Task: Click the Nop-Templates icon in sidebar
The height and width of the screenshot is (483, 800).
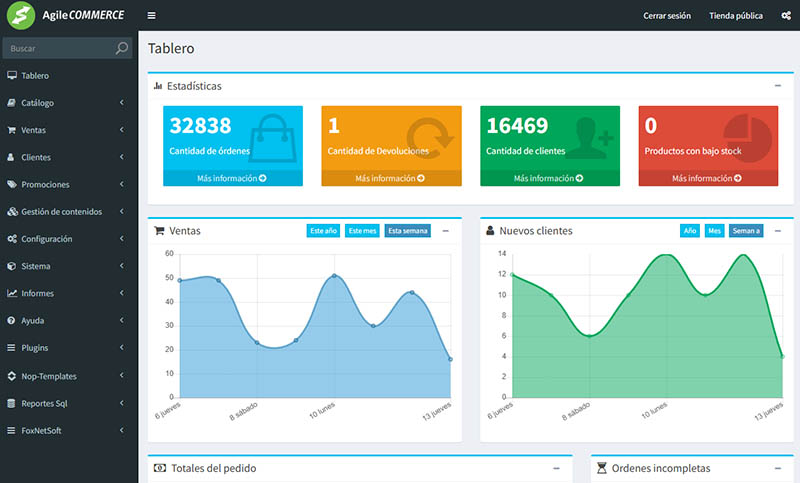Action: 12,376
